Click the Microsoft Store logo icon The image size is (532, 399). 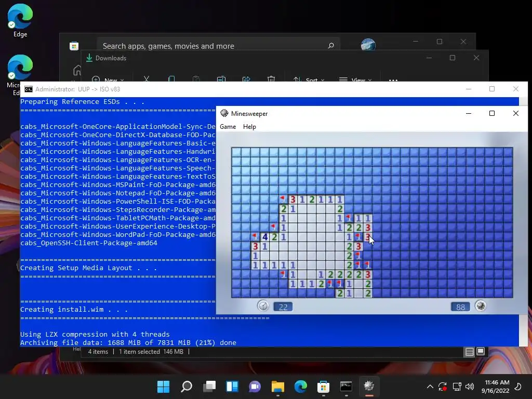click(74, 46)
